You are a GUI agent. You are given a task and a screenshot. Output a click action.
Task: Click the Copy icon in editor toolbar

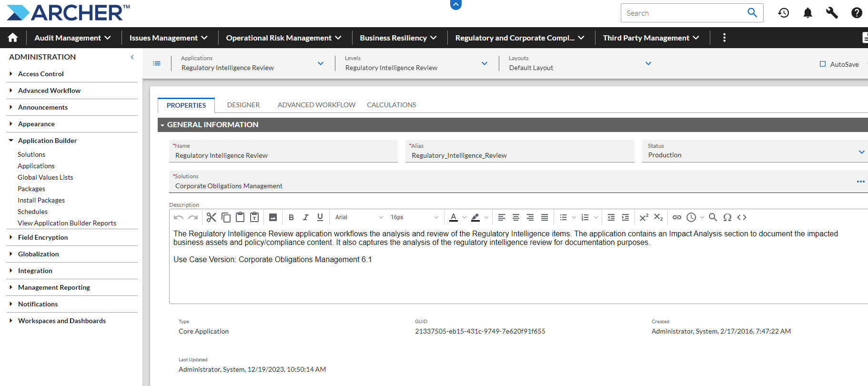click(226, 217)
